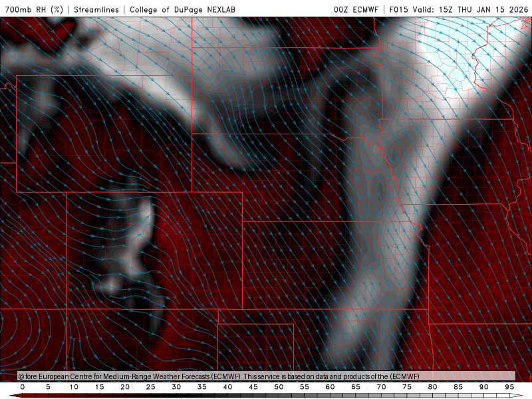Click the "90" value on color scale
Viewport: 532px width, 399px height.
pyautogui.click(x=484, y=387)
